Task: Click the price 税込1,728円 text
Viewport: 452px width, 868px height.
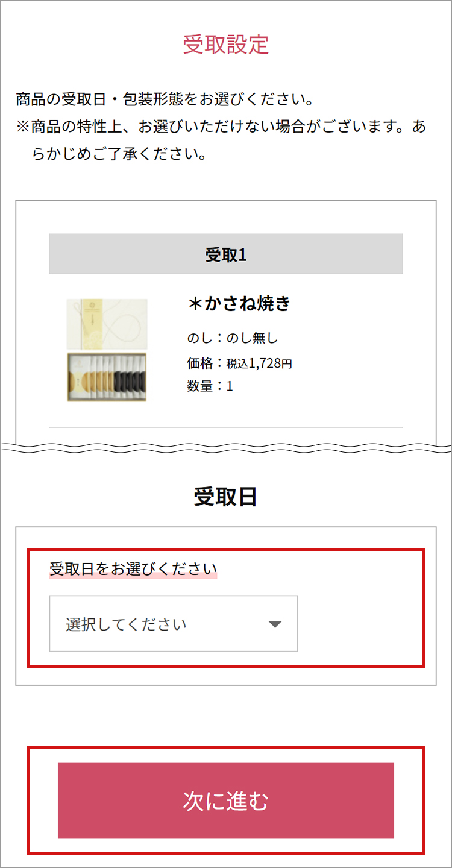Action: (x=259, y=363)
